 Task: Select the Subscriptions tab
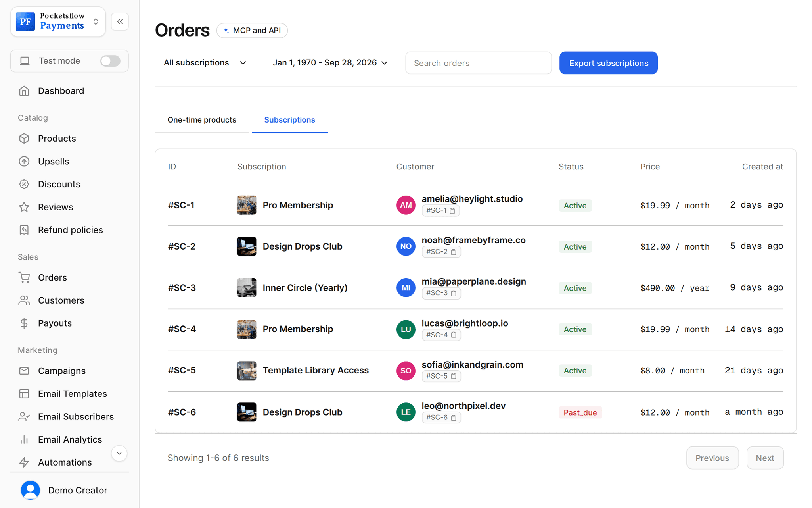pyautogui.click(x=290, y=120)
